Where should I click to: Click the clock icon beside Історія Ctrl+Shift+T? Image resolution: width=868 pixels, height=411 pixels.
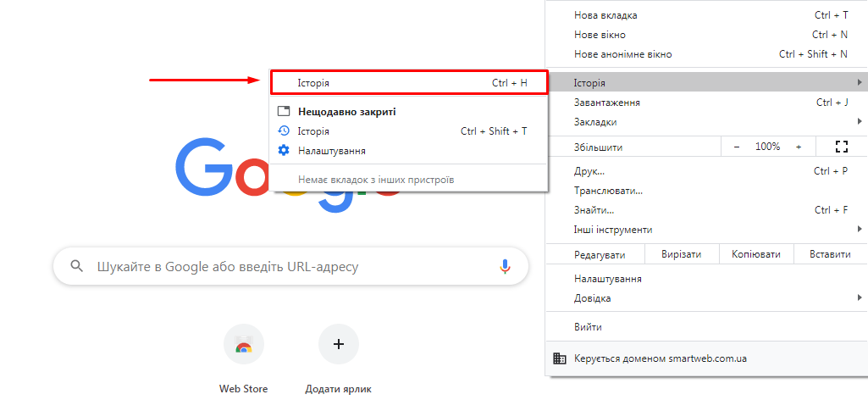point(284,131)
